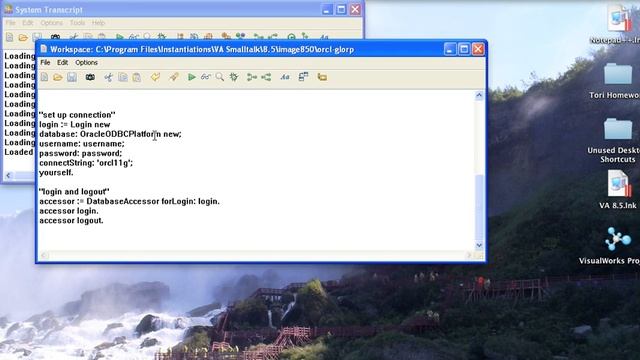The height and width of the screenshot is (360, 640).
Task: Open the Workspace Edit menu
Action: pos(62,62)
